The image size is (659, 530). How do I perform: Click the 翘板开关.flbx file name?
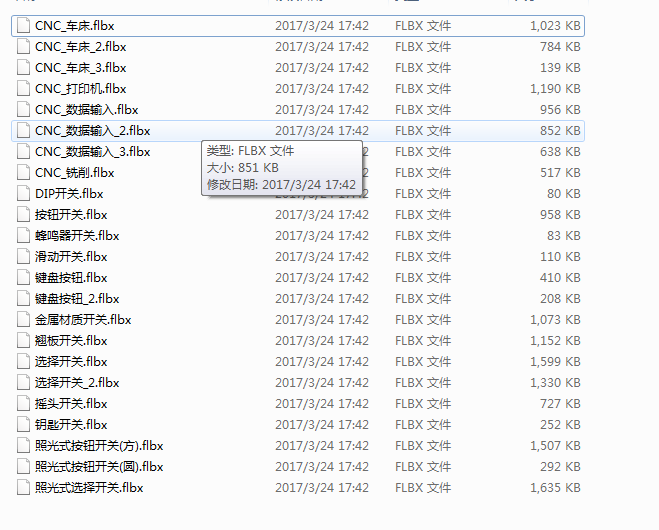click(x=71, y=341)
